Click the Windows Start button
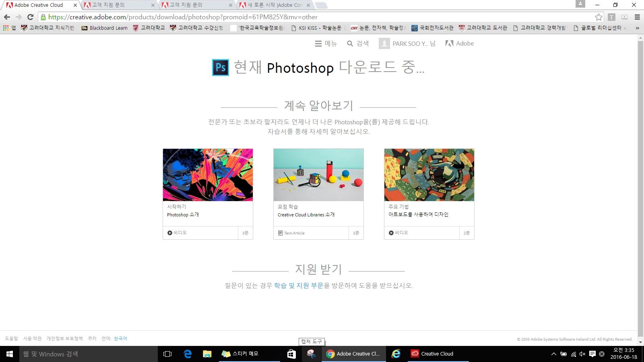 pyautogui.click(x=10, y=354)
